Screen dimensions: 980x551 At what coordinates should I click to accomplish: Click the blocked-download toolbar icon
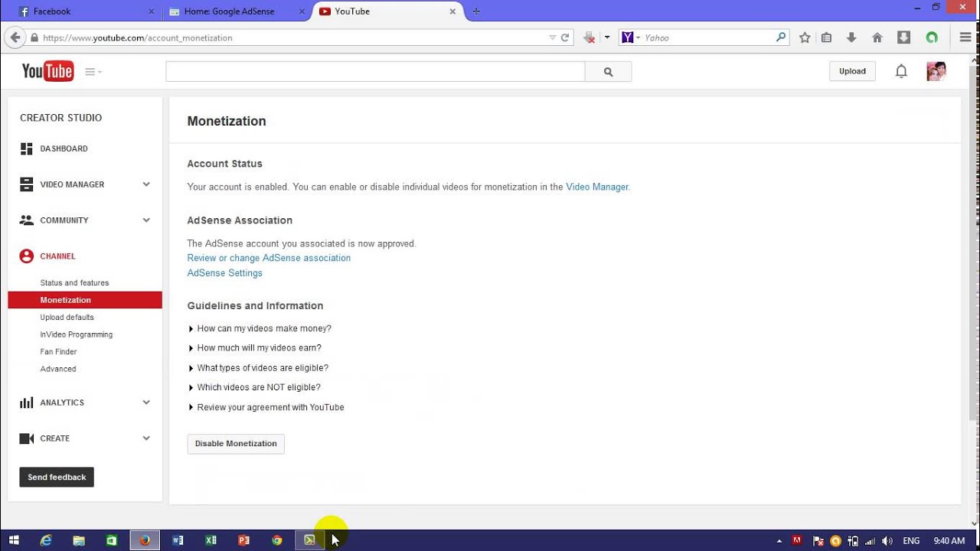[x=589, y=37]
